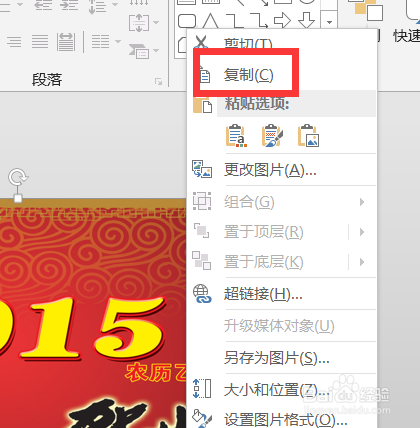Select the down arrow shape
This screenshot has height=428, width=420.
coord(307,21)
